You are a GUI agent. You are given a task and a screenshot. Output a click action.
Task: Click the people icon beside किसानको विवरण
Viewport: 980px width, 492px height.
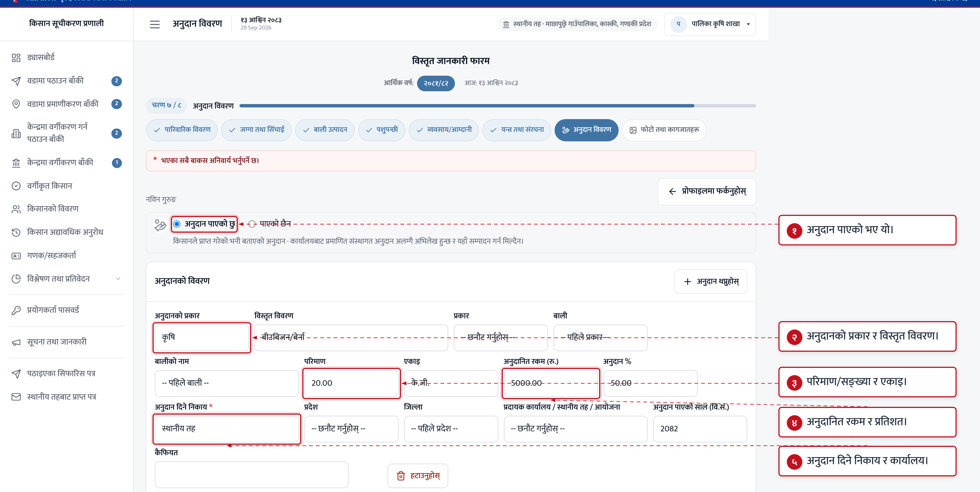[16, 209]
